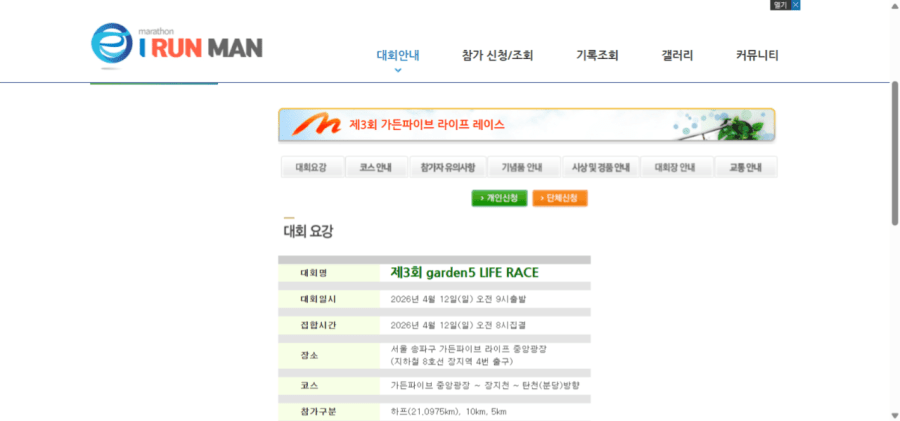Image resolution: width=900 pixels, height=421 pixels.
Task: Click the 대회 요강 section heading
Action: [308, 231]
